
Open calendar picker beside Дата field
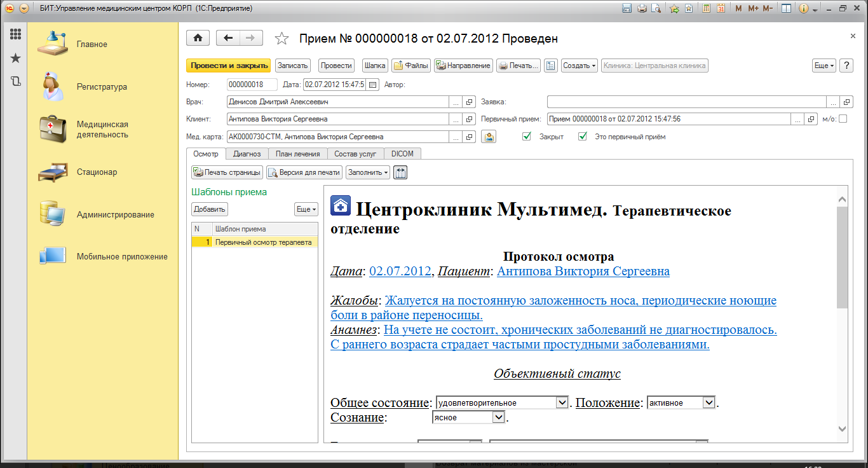(373, 85)
